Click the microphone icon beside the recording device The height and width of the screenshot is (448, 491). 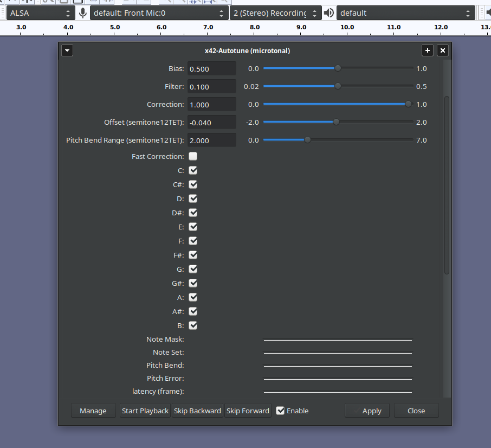click(82, 12)
